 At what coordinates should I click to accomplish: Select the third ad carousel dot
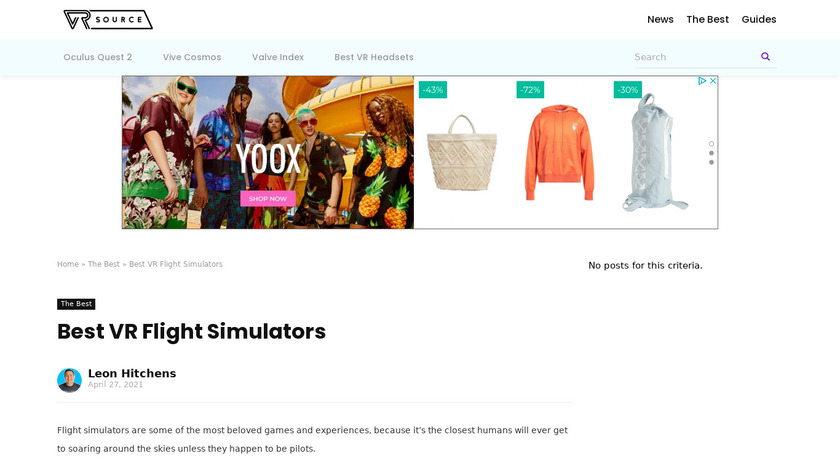click(711, 162)
